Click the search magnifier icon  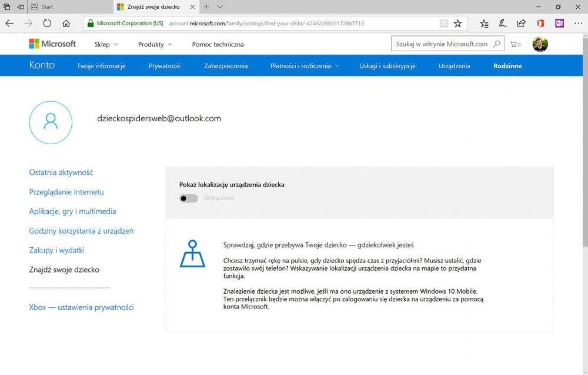pyautogui.click(x=497, y=44)
